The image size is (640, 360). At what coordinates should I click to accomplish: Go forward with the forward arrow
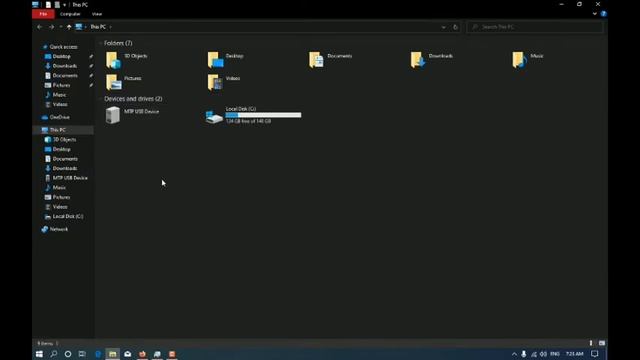[51, 27]
